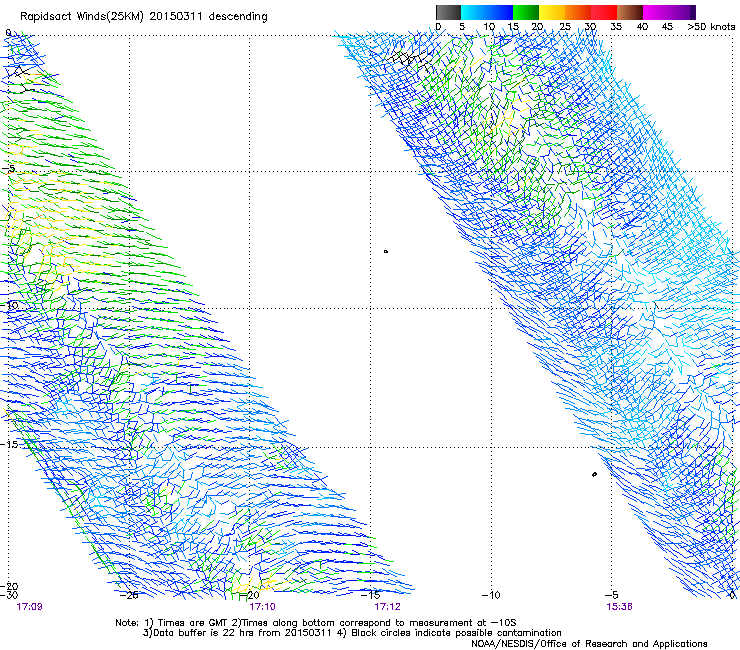Click the NOAA/NESDIS Office of Research credit
This screenshot has width=740, height=650.
[x=589, y=644]
